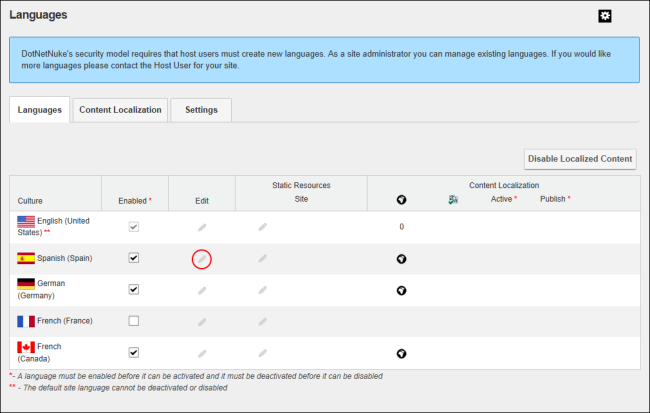
Task: Edit site static resources for German
Action: pyautogui.click(x=262, y=290)
